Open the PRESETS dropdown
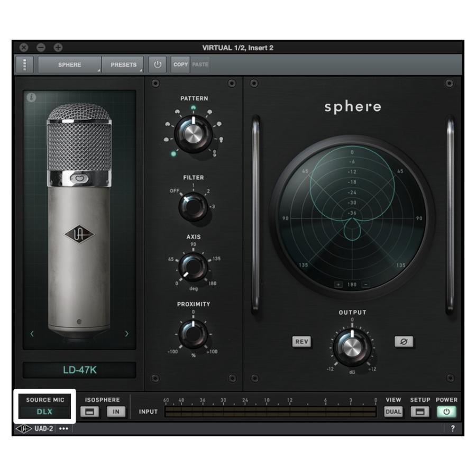 123,65
